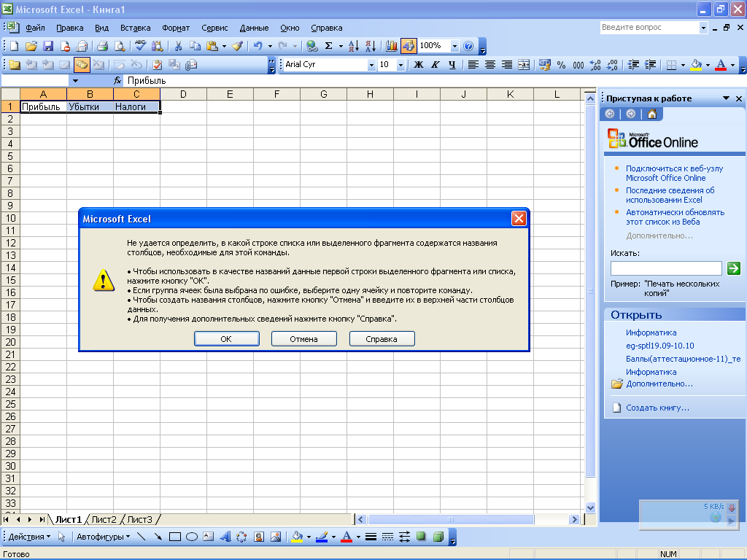Expand the Name Box dropdown arrow

75,80
